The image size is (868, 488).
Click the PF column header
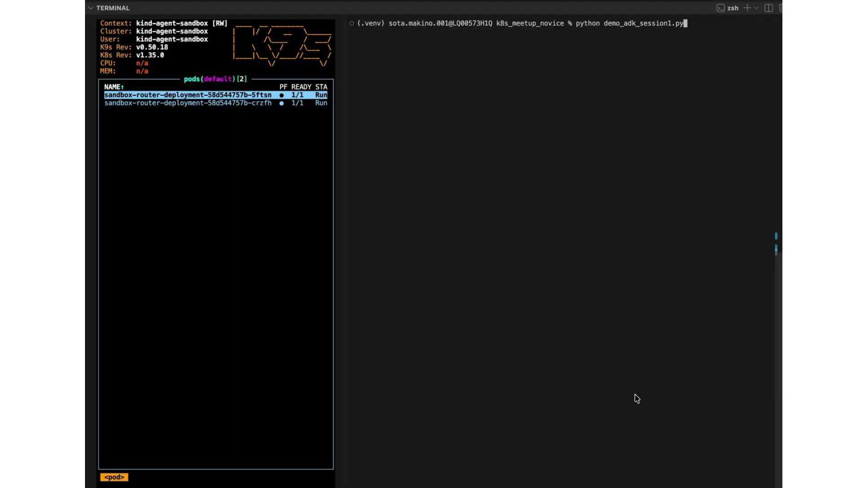pyautogui.click(x=283, y=87)
